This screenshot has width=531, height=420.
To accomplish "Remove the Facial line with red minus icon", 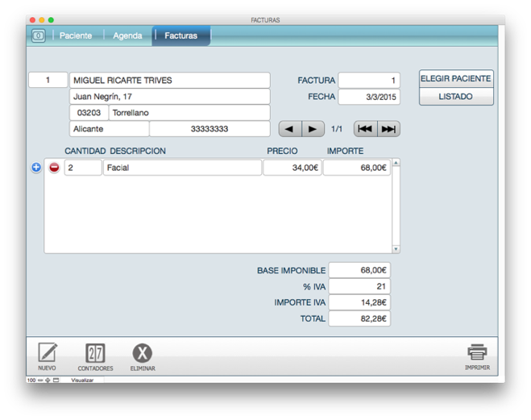I will point(54,168).
